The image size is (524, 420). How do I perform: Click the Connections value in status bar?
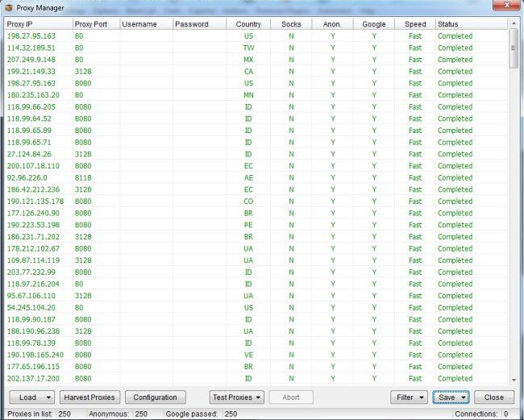coord(506,414)
